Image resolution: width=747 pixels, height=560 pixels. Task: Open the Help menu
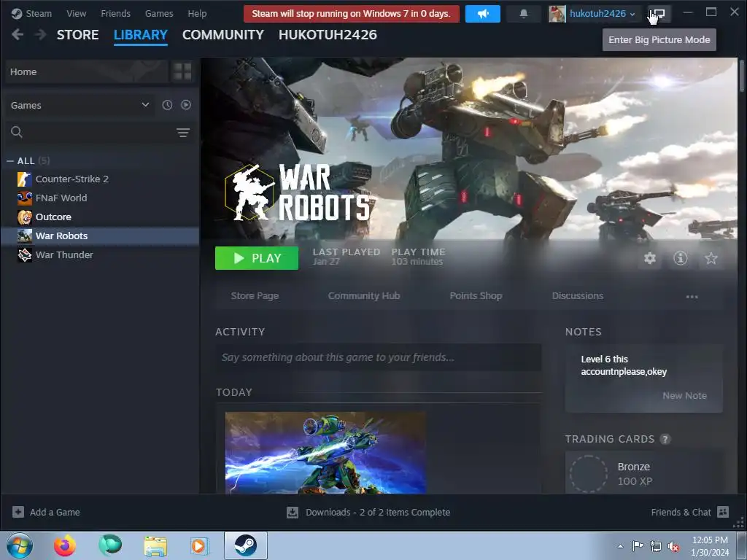(197, 13)
